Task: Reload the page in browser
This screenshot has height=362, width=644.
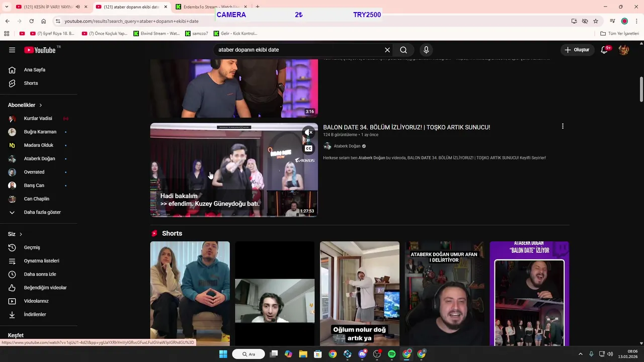Action: tap(31, 21)
